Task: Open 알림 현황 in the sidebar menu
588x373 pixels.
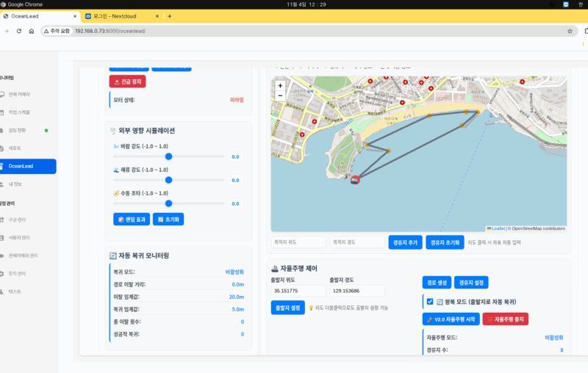Action: (18, 130)
